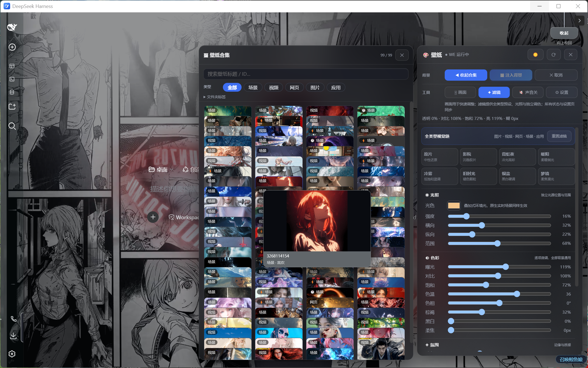588x368 pixels.
Task: Open the 光色 light color swatch
Action: click(454, 206)
